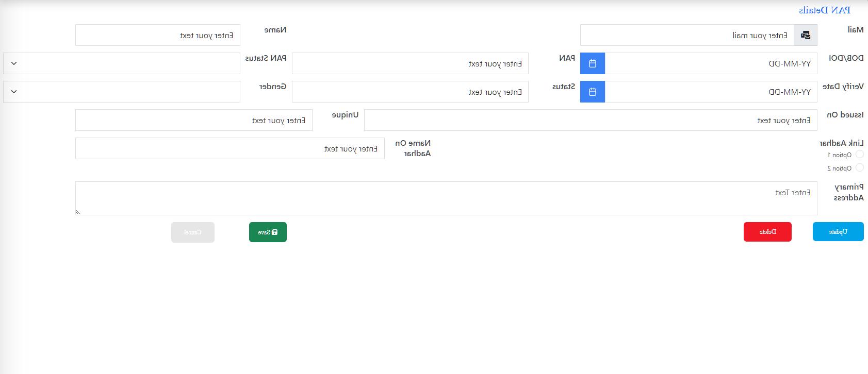Click into the DOB/DOI date field

point(711,63)
